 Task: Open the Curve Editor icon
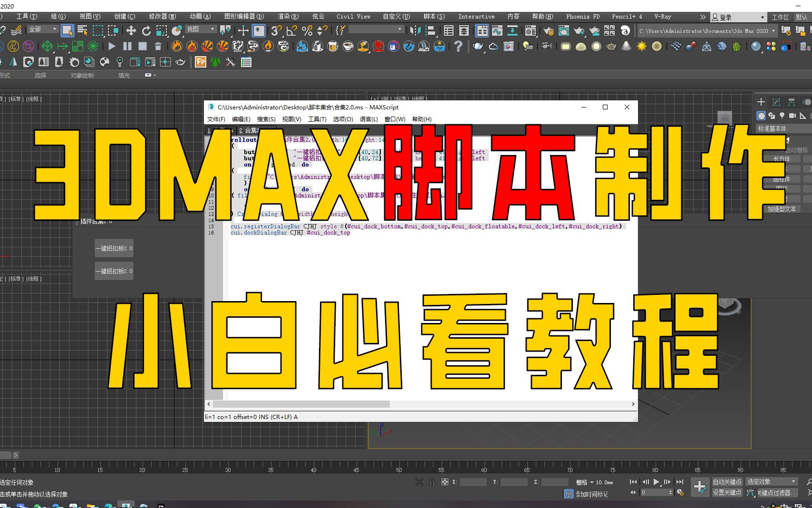click(x=497, y=31)
